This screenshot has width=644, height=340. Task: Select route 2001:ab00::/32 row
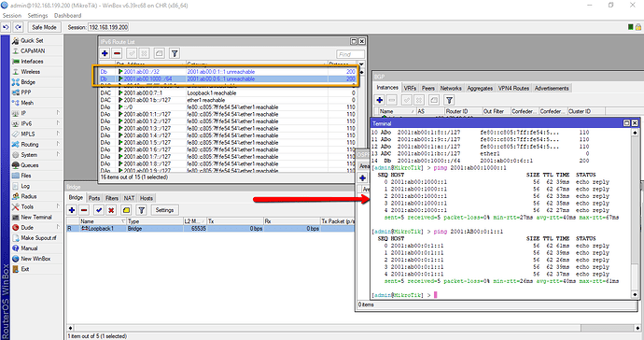pos(228,72)
